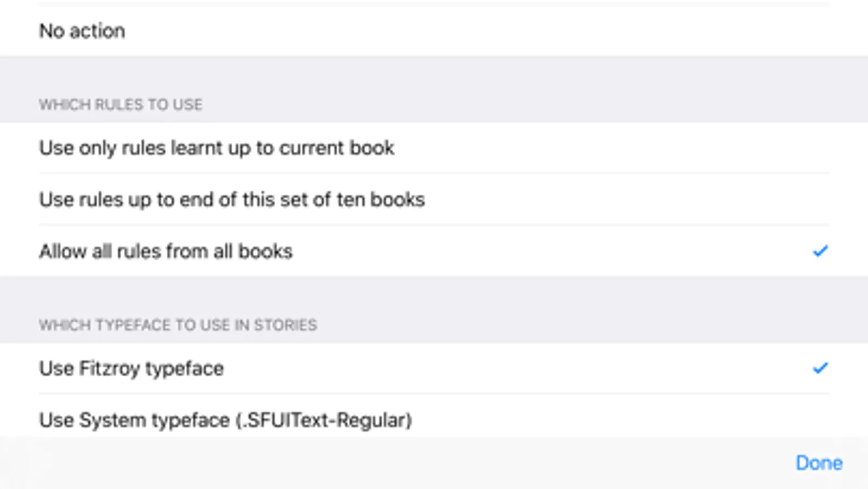
Task: Select "Use System typeface (.SFUIText-Regular)"
Action: click(225, 420)
